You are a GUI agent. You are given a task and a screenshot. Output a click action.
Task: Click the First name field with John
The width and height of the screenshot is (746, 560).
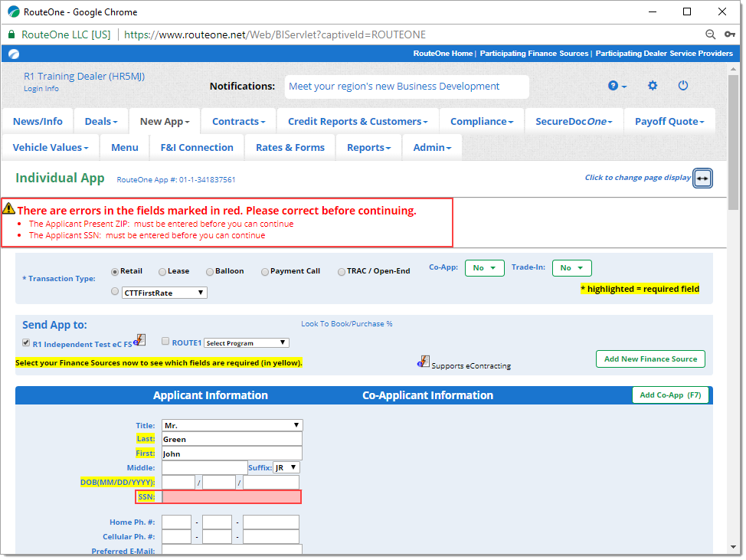pos(232,454)
